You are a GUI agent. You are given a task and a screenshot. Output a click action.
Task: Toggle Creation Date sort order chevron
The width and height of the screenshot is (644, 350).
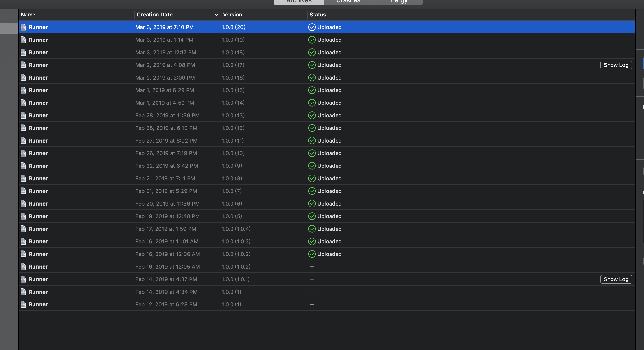point(216,15)
